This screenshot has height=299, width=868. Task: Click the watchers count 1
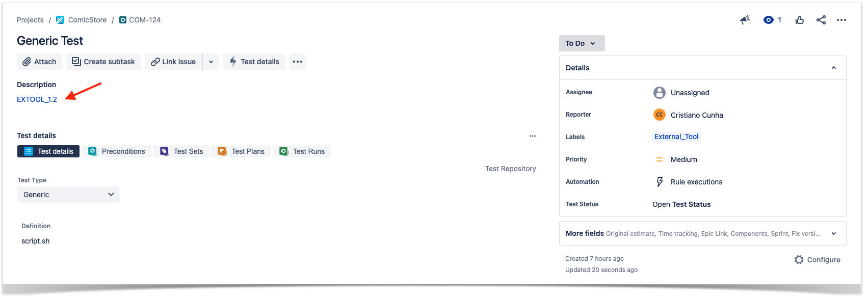pyautogui.click(x=779, y=20)
